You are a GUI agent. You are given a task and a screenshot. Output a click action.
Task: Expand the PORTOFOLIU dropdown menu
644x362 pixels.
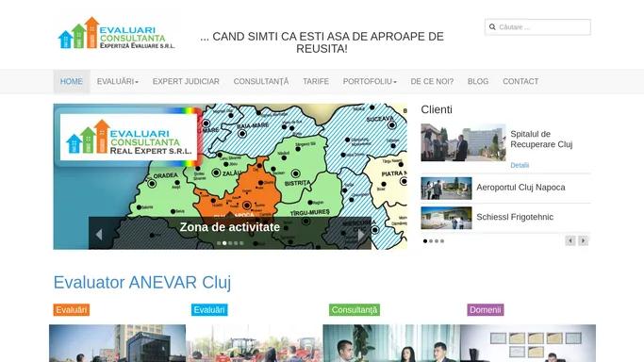(x=370, y=81)
